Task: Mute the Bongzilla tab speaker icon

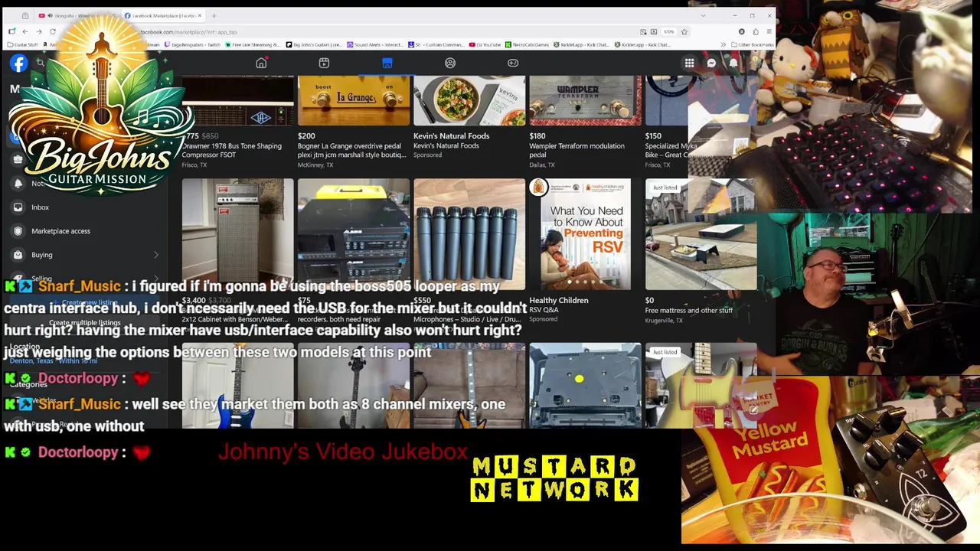Action: click(50, 15)
